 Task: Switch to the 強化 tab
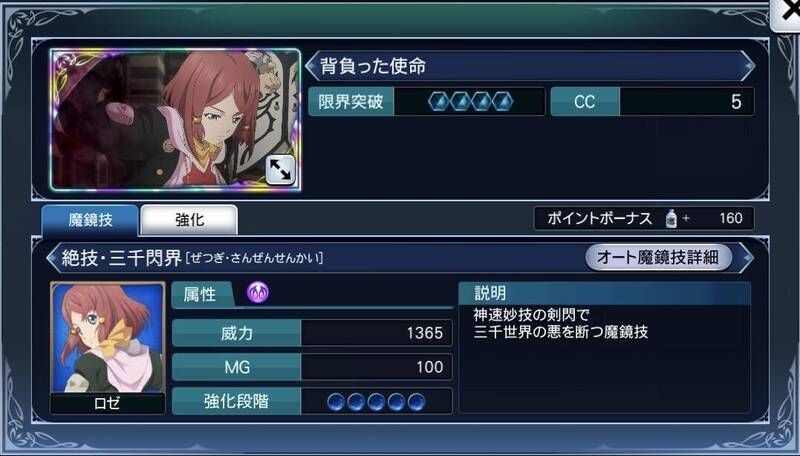click(189, 220)
